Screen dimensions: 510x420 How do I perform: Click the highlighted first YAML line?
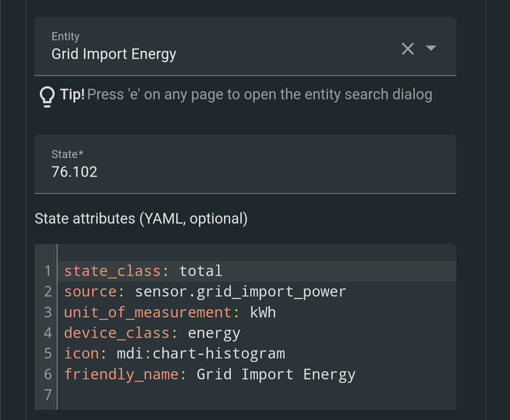[x=168, y=270]
